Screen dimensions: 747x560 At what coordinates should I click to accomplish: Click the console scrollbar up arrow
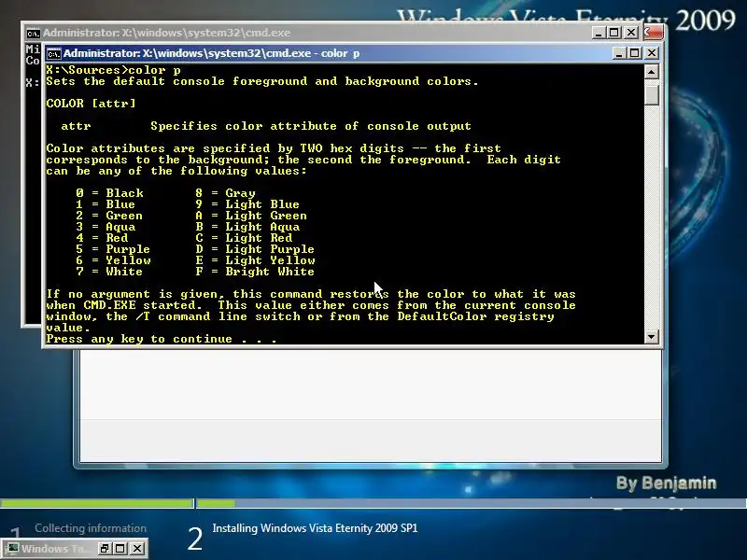651,72
